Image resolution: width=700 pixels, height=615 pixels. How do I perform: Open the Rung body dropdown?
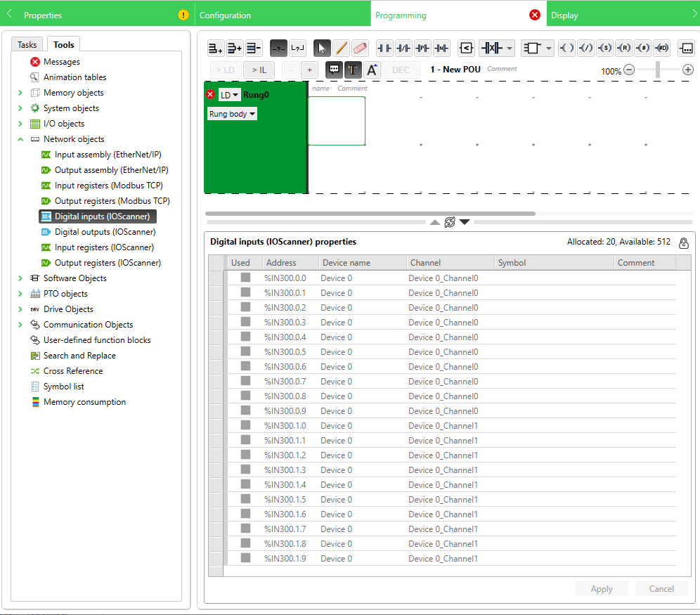(x=232, y=114)
